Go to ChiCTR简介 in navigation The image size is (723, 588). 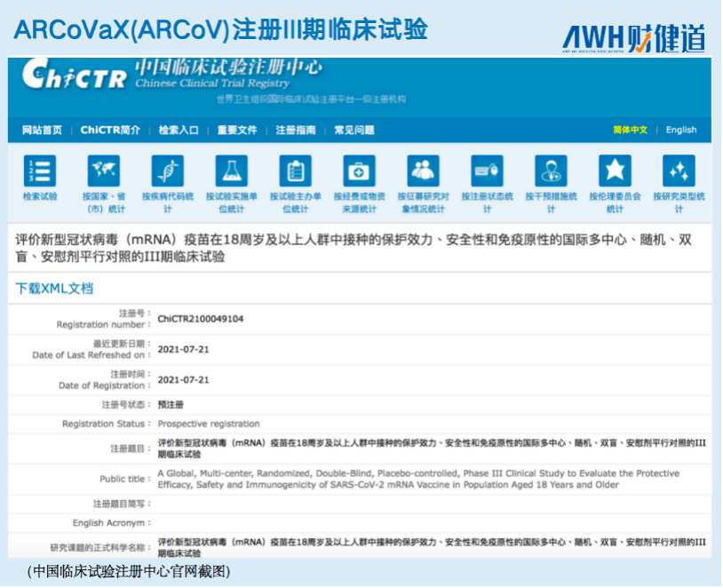pos(110,130)
